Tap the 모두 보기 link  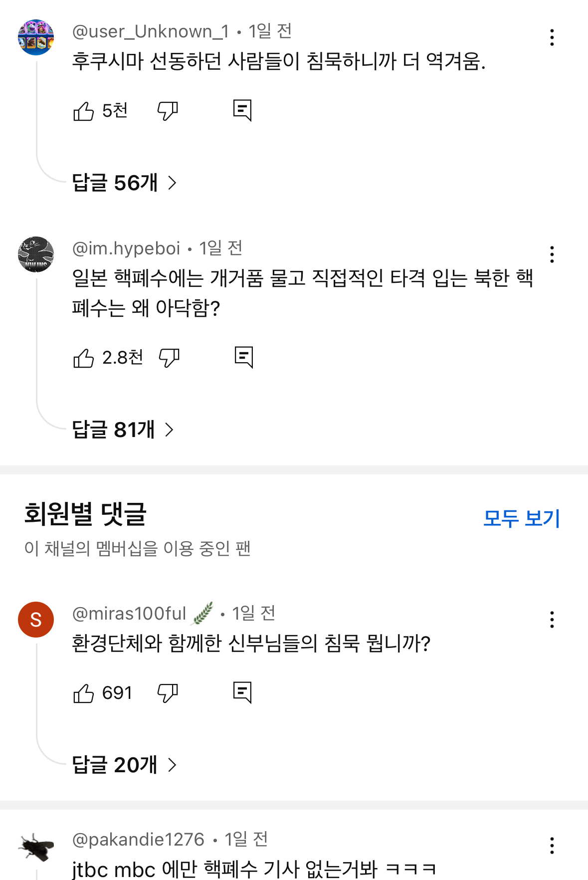pyautogui.click(x=522, y=518)
